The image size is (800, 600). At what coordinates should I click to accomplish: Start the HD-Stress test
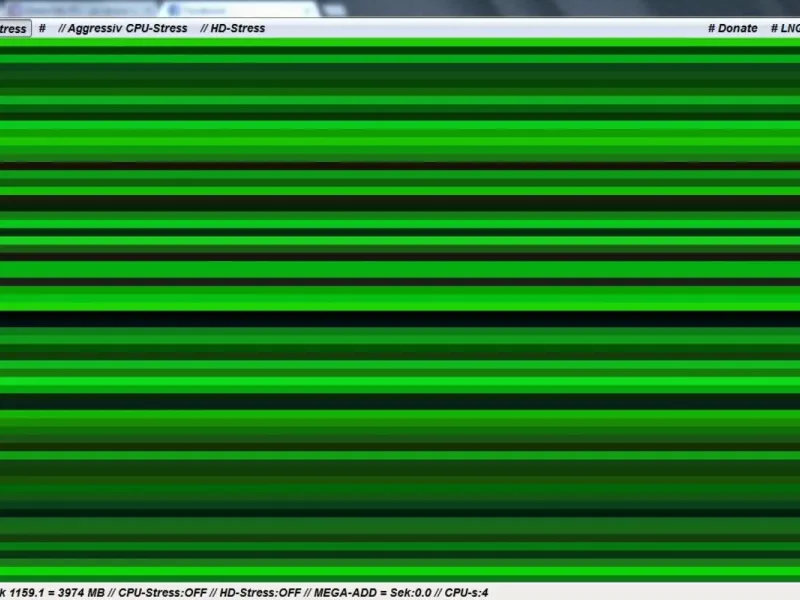coord(233,29)
